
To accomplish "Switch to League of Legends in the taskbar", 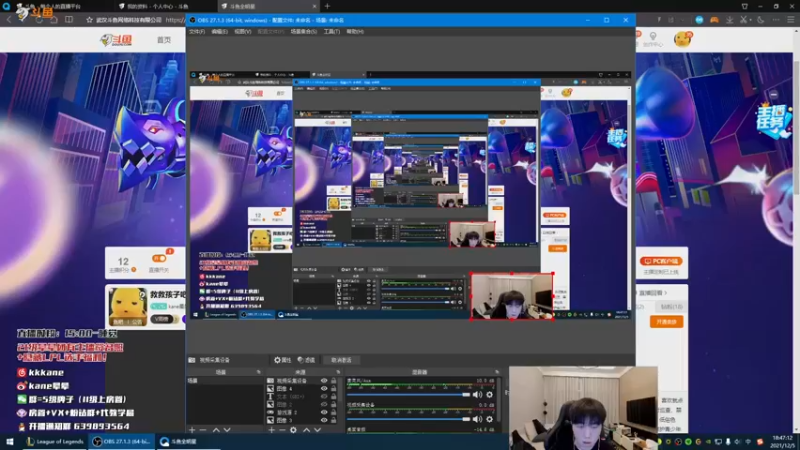I will pos(55,442).
